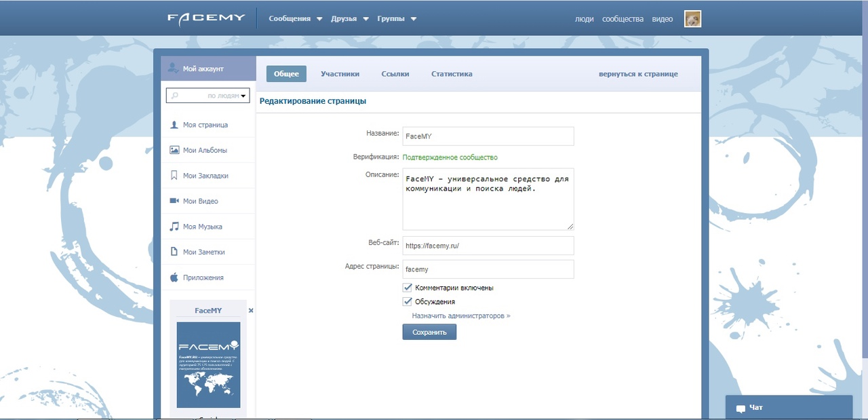The width and height of the screenshot is (868, 420).
Task: Switch to the Статистика tab
Action: click(452, 74)
